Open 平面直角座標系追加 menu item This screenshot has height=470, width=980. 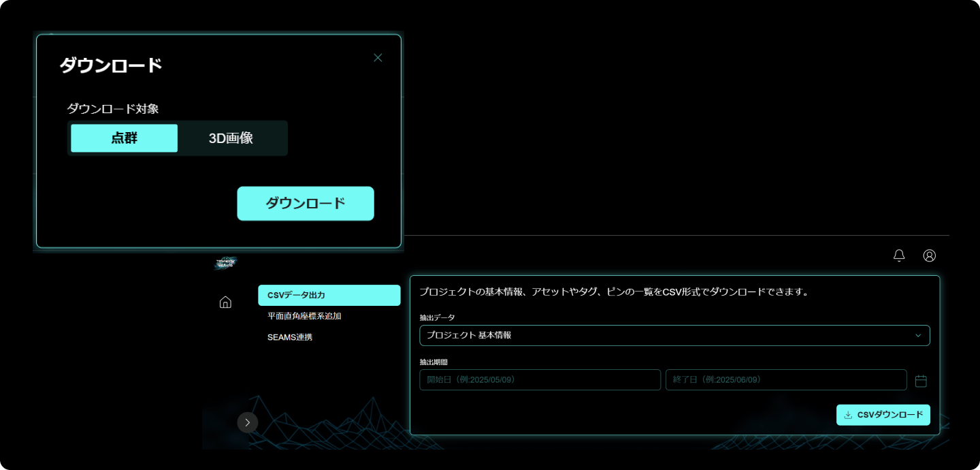click(x=304, y=316)
